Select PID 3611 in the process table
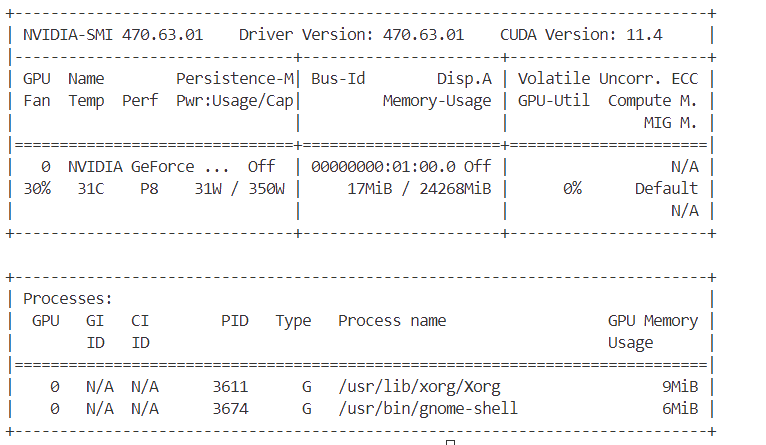 pos(230,386)
